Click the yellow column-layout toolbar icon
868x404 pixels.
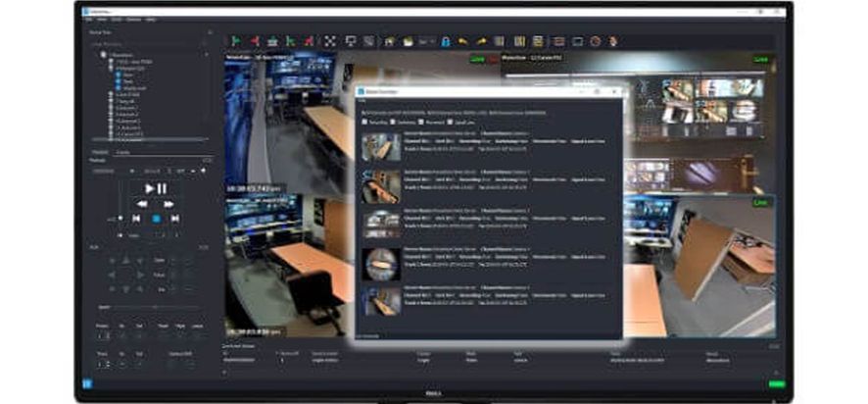tap(519, 41)
